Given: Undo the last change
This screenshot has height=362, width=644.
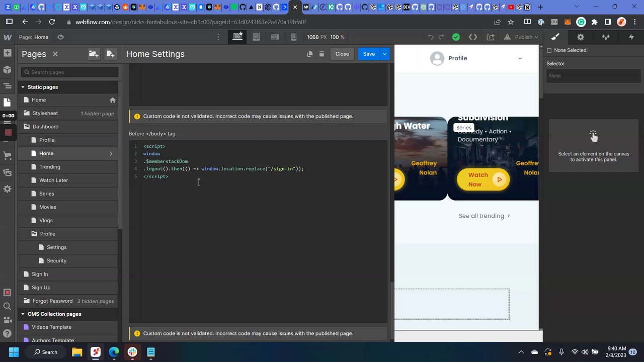Looking at the screenshot, I should pyautogui.click(x=431, y=37).
